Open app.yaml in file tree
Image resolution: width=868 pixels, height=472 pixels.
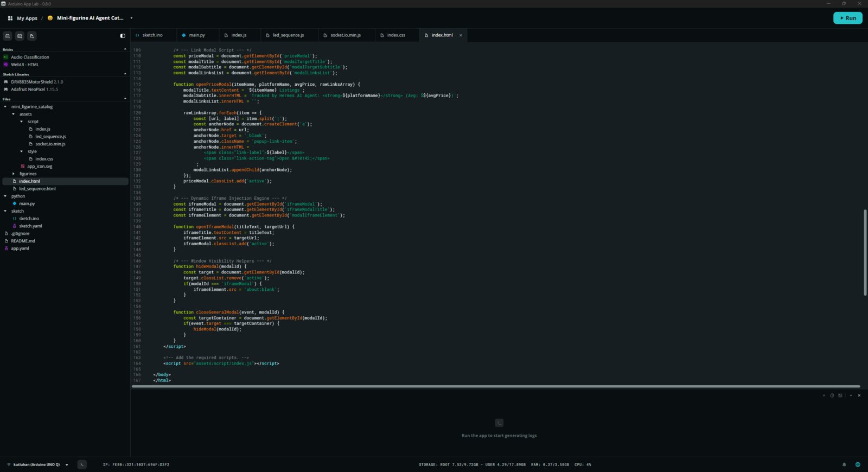[x=20, y=248]
